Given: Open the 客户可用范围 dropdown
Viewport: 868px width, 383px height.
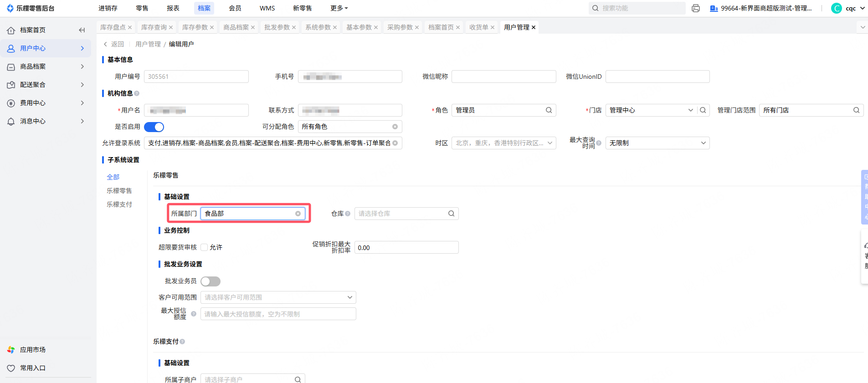Looking at the screenshot, I should click(x=278, y=297).
